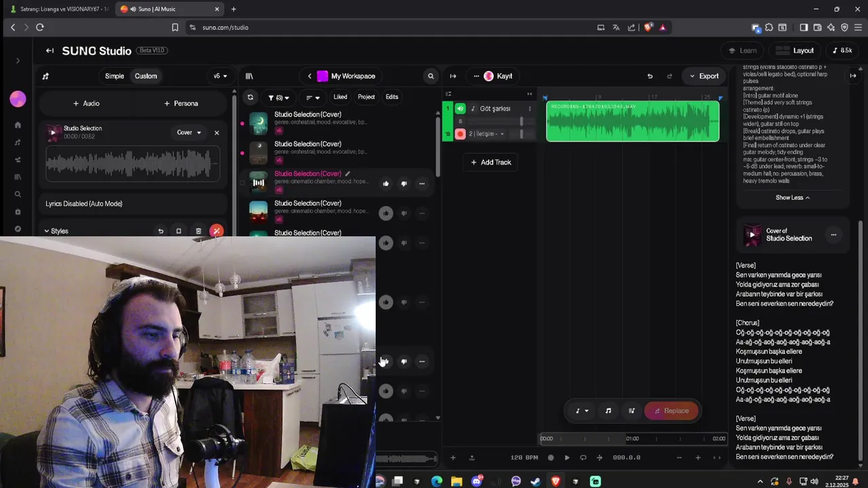Open the Search icon in left sidebar
Screen dimensions: 868x488
tap(18, 195)
